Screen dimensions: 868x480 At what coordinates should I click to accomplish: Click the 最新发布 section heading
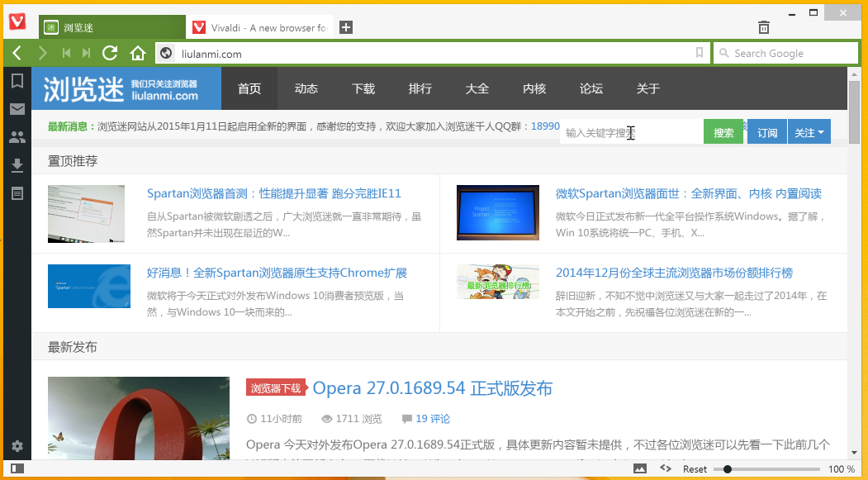point(73,347)
